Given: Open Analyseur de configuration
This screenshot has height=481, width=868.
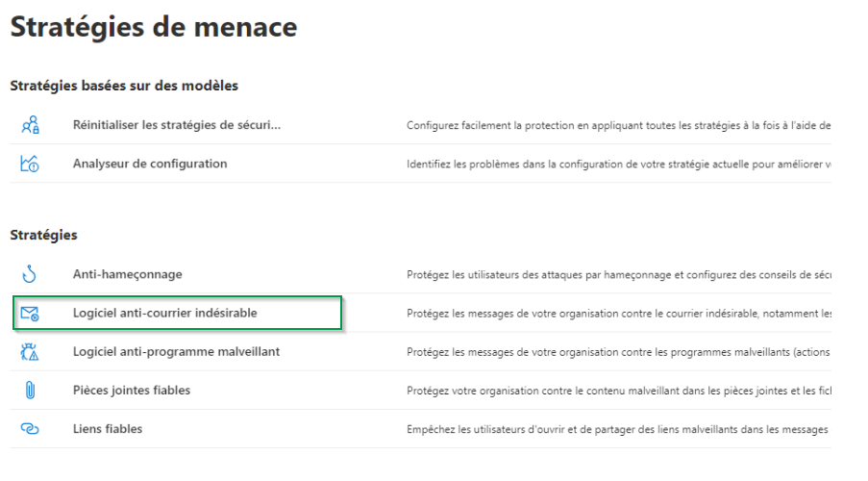Looking at the screenshot, I should coord(150,164).
